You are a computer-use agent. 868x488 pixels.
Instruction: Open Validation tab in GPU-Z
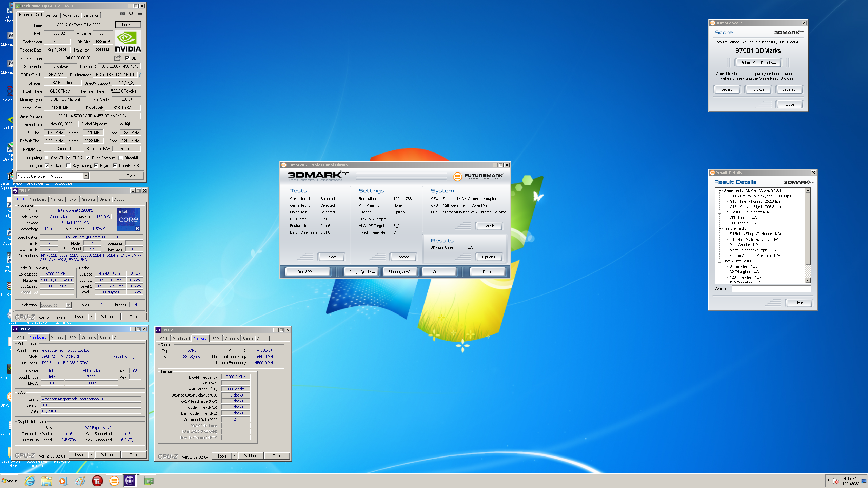pyautogui.click(x=91, y=15)
